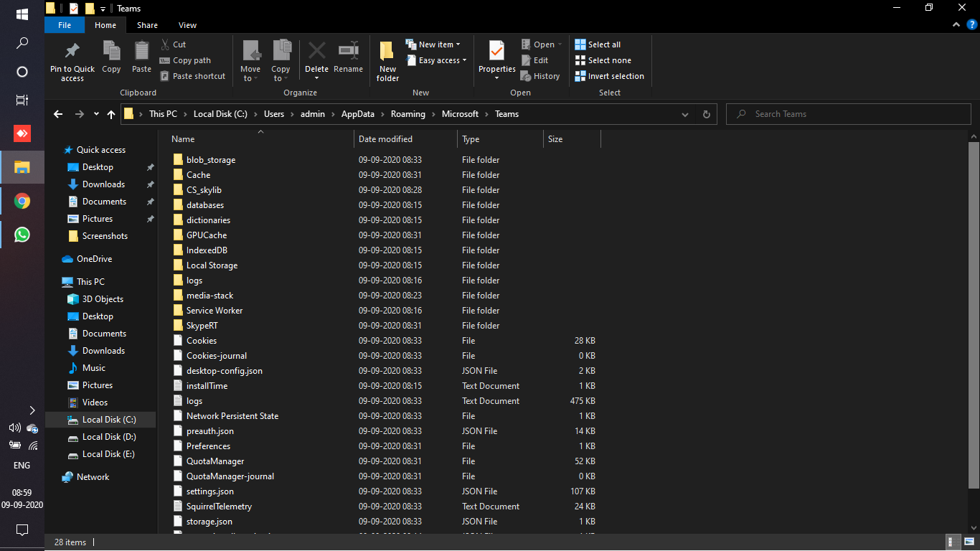Screen dimensions: 980x551
Task: Select the IndexedDB folder
Action: (207, 250)
